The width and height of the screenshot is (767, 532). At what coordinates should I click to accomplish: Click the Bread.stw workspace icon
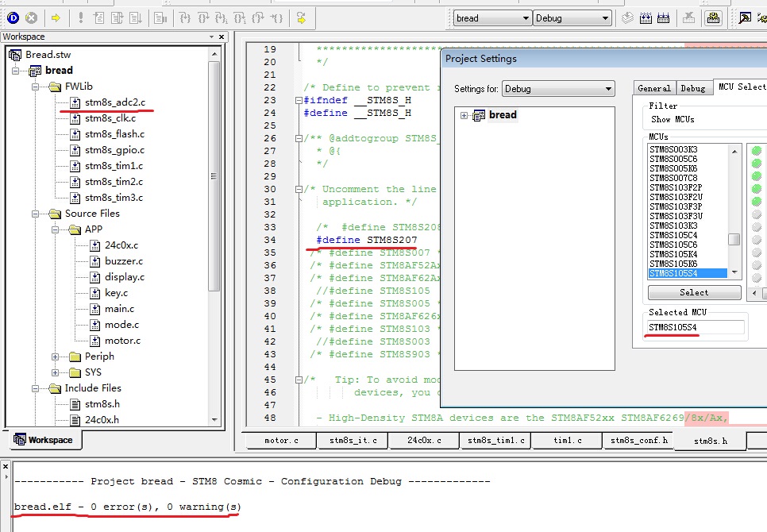15,55
